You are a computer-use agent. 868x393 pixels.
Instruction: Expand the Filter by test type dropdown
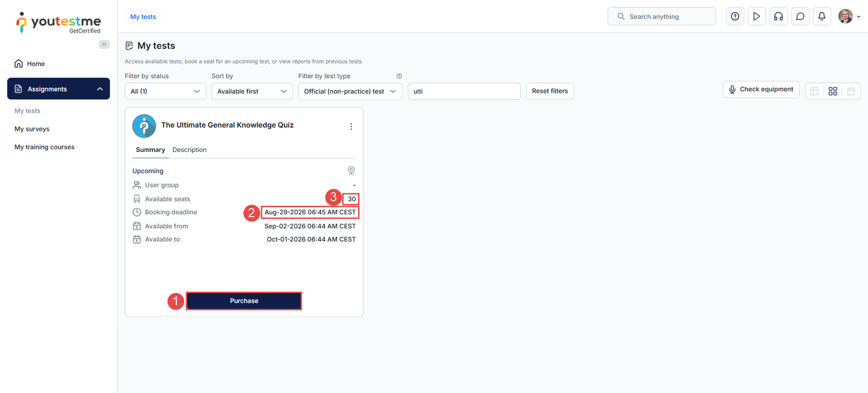coord(350,91)
